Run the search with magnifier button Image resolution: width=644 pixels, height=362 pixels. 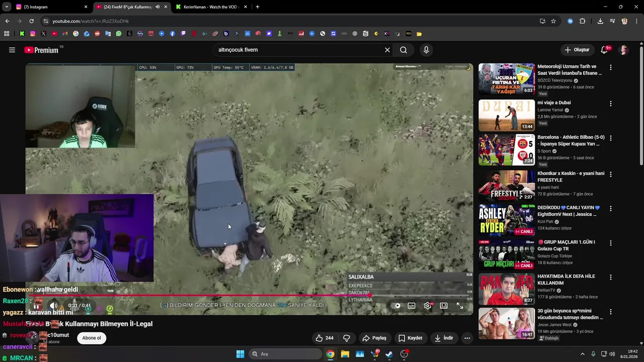404,50
